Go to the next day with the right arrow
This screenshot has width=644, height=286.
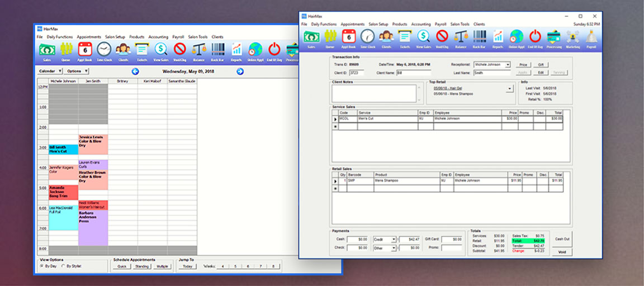click(240, 71)
